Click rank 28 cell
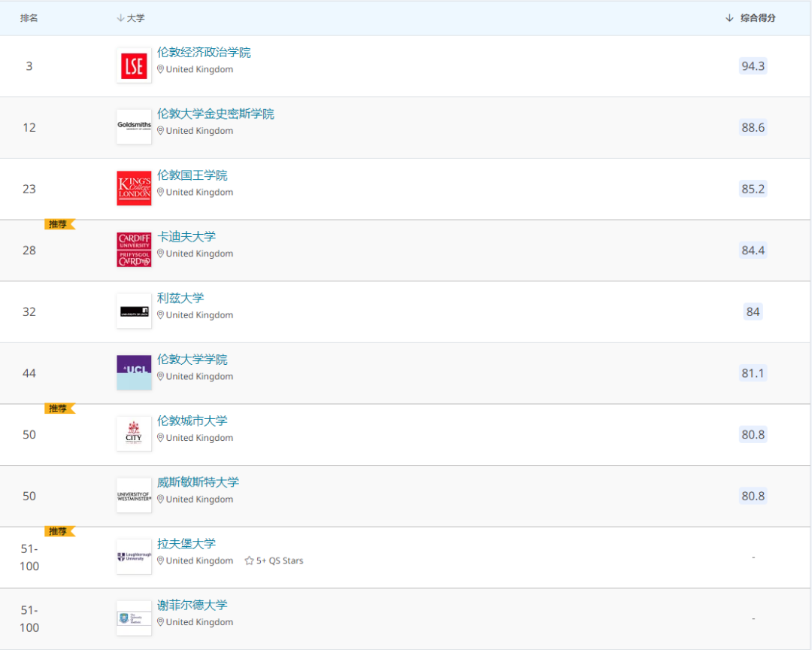 coord(29,251)
